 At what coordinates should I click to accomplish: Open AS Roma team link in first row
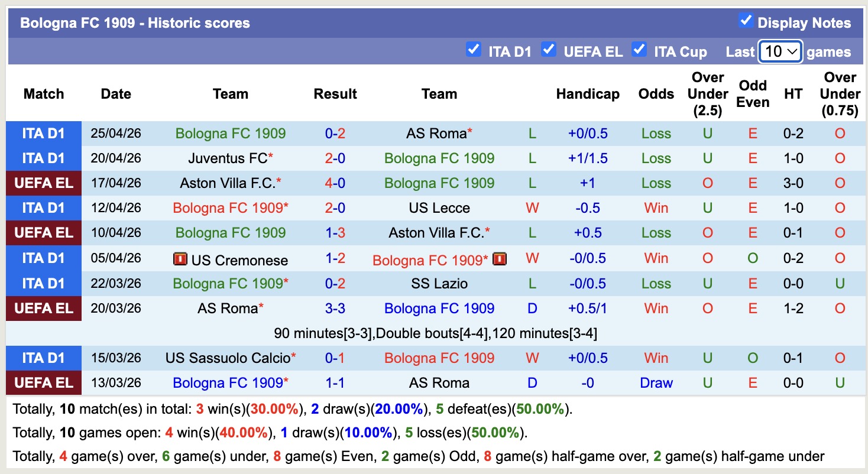(436, 134)
